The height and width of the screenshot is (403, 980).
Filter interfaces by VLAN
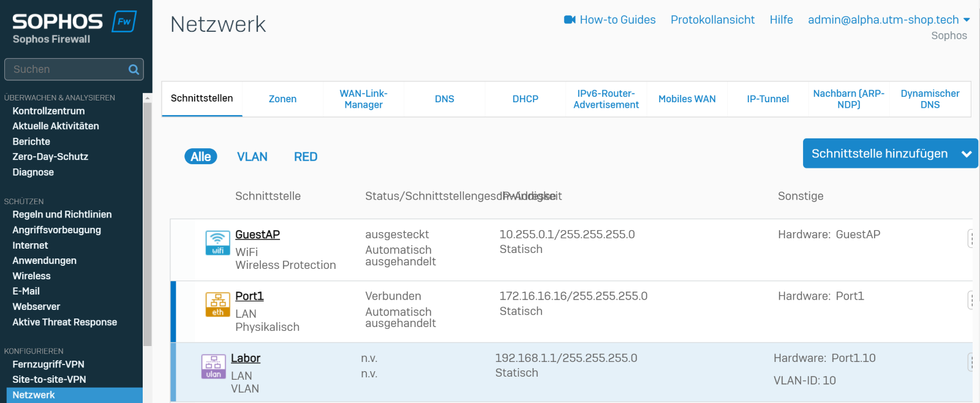coord(252,157)
